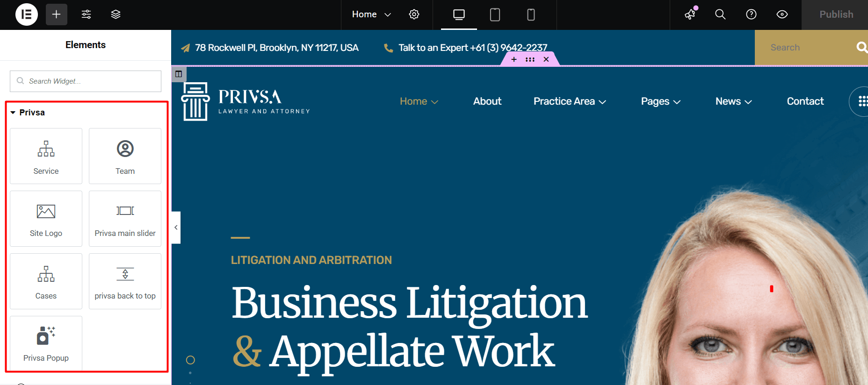Select the Service widget
The width and height of the screenshot is (868, 385).
[x=46, y=156]
